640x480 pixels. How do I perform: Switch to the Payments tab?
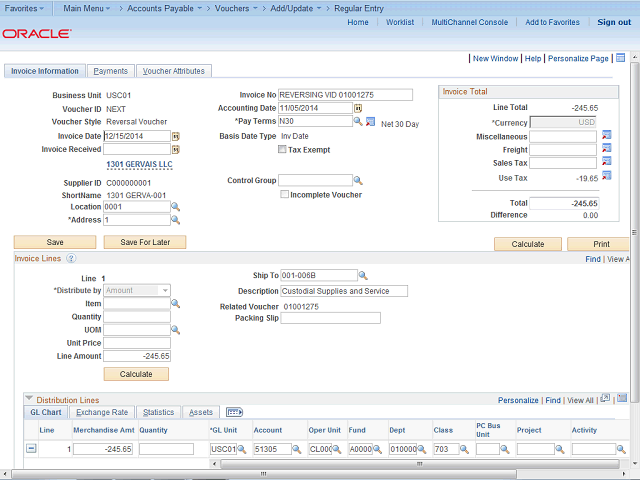click(x=110, y=71)
